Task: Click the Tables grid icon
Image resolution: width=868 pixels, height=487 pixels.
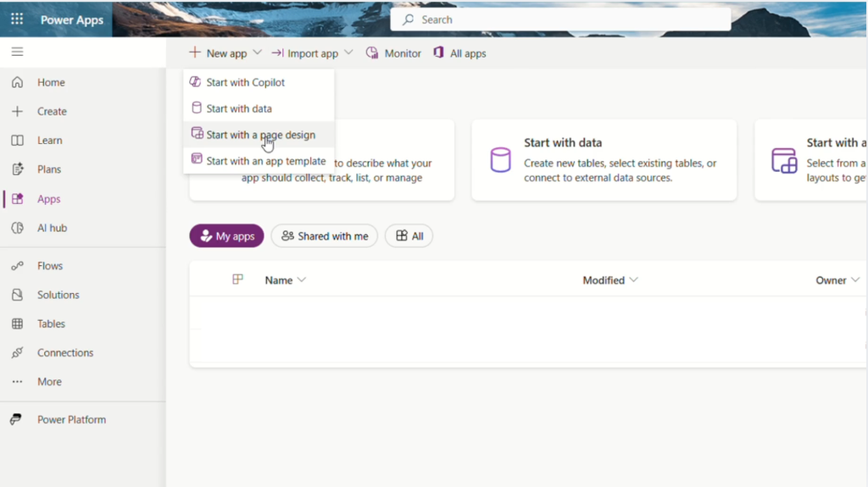Action: point(17,324)
